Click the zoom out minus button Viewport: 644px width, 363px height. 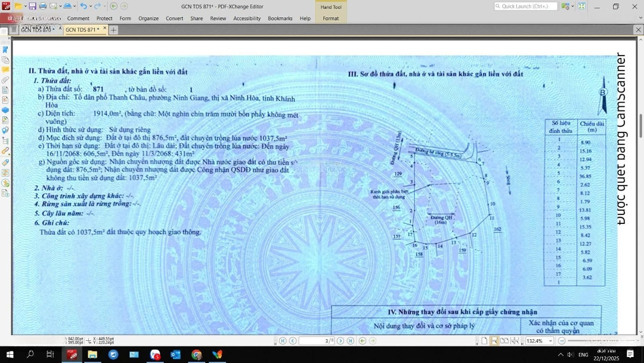561,341
